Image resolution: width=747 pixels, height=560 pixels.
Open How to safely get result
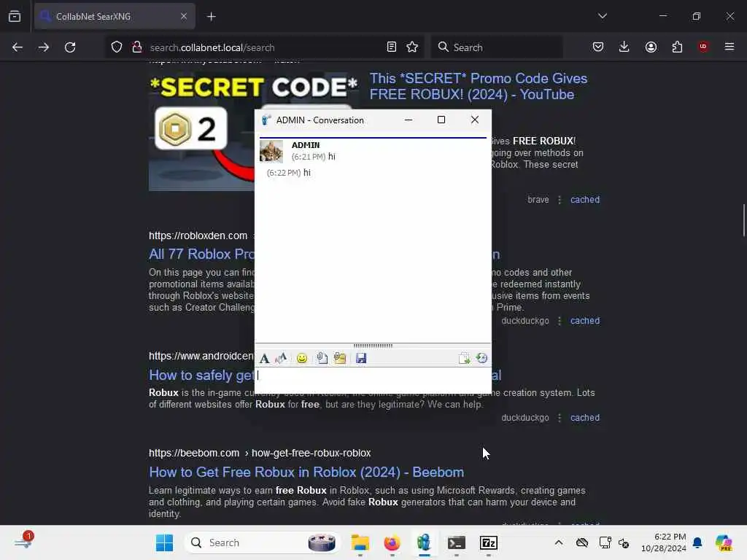(201, 376)
